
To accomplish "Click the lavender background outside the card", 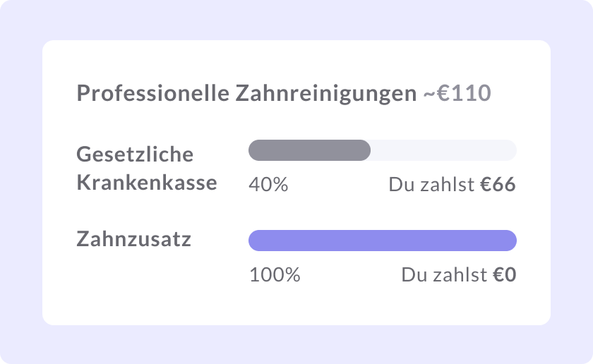I will [21, 21].
